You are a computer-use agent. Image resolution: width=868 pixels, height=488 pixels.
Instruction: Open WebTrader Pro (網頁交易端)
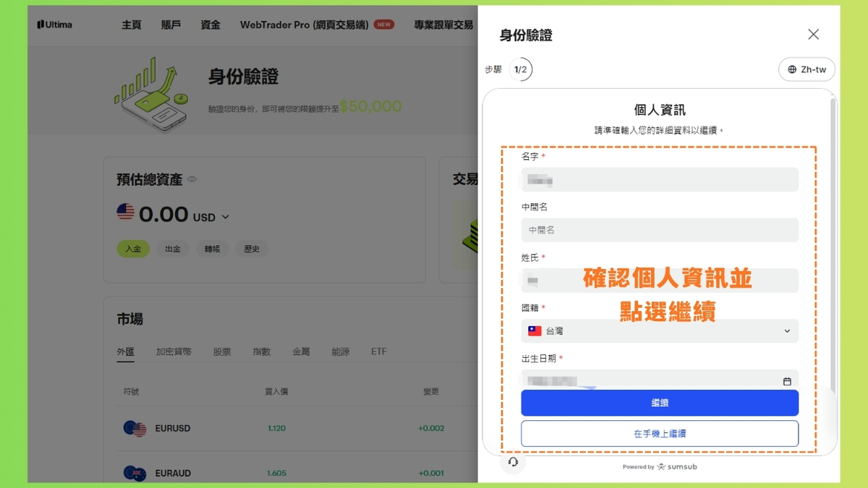[304, 25]
